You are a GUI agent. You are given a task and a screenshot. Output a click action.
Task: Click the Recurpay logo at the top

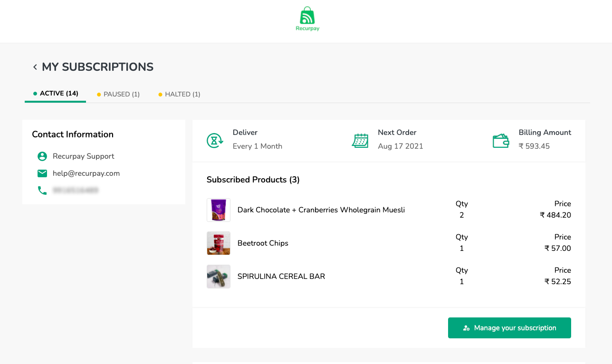(307, 18)
